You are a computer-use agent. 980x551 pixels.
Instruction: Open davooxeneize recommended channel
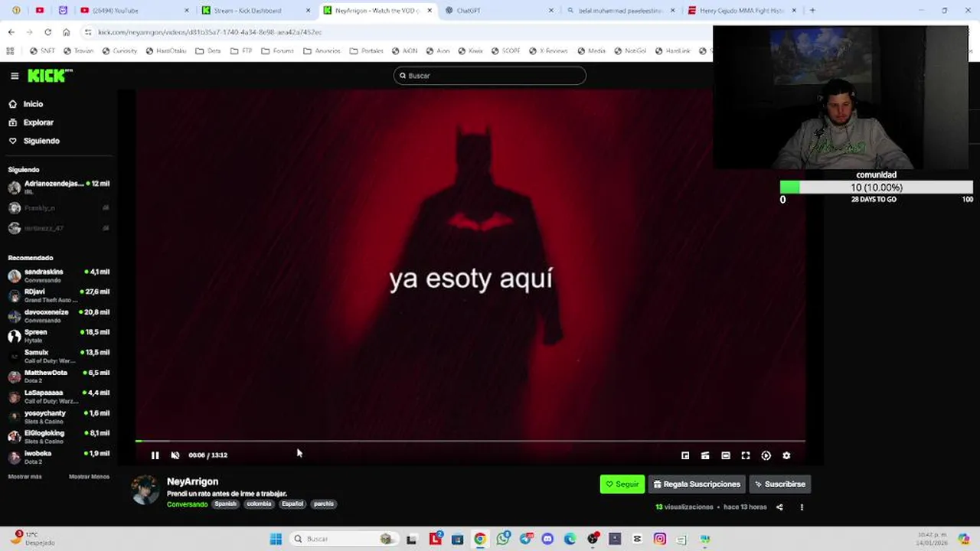[59, 316]
